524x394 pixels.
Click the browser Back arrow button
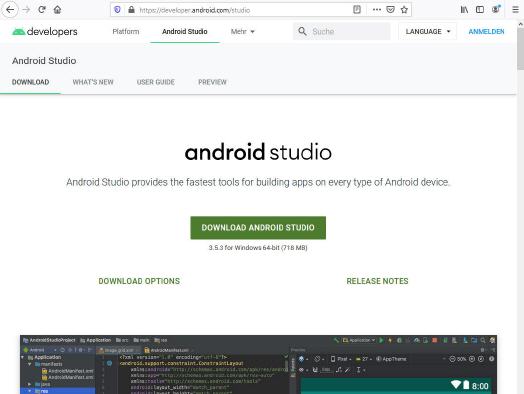click(10, 10)
